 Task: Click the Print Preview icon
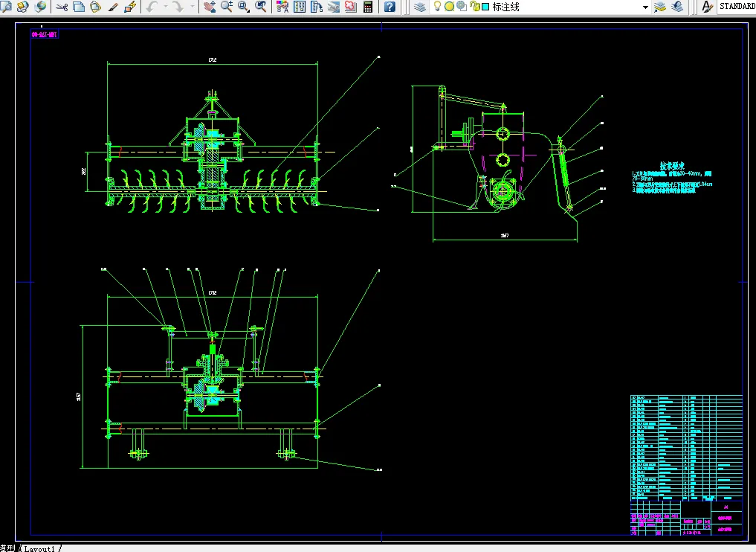point(6,6)
